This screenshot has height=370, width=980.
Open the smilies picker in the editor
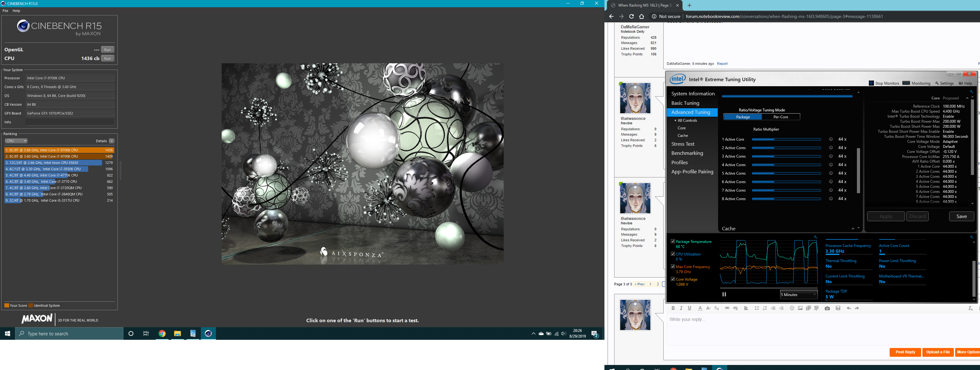(792, 308)
